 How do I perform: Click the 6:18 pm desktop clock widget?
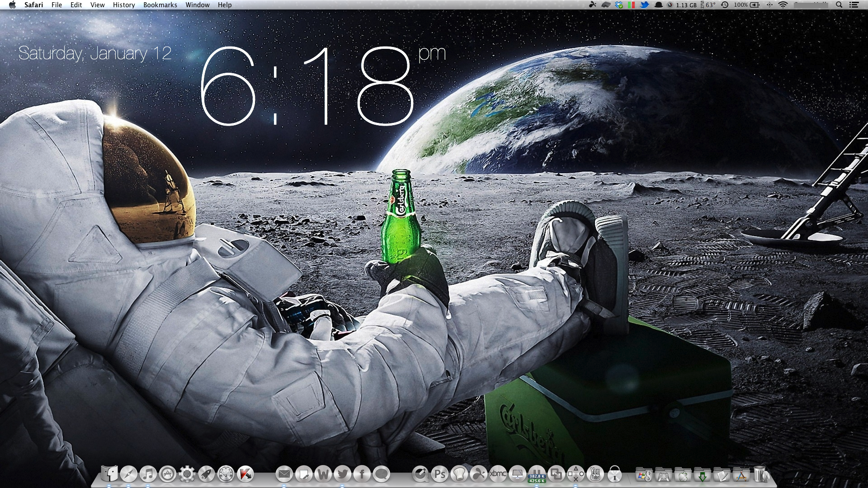click(323, 85)
